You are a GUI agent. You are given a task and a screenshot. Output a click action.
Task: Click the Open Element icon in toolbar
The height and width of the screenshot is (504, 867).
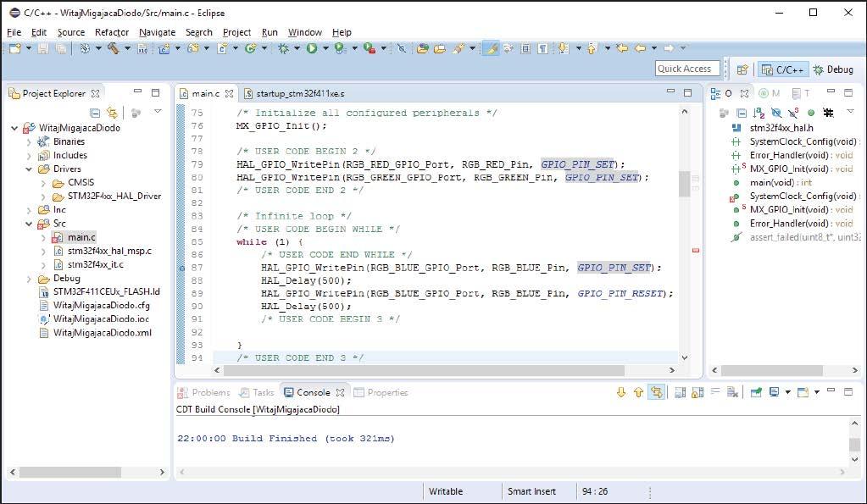tap(423, 48)
